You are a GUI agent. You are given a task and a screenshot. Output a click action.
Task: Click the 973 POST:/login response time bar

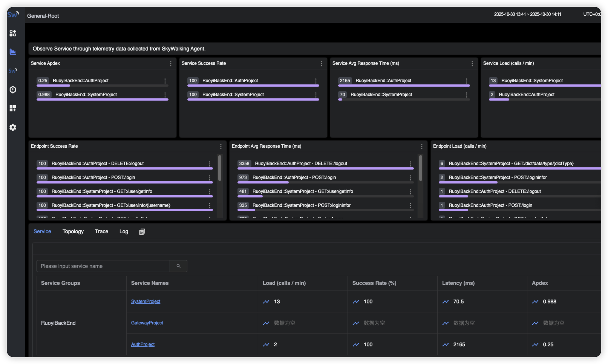coord(326,183)
